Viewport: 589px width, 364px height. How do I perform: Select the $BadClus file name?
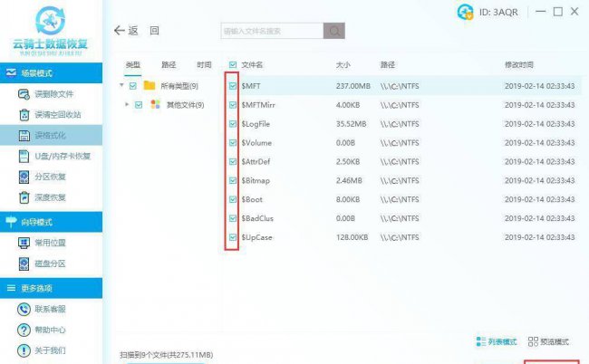click(x=257, y=218)
